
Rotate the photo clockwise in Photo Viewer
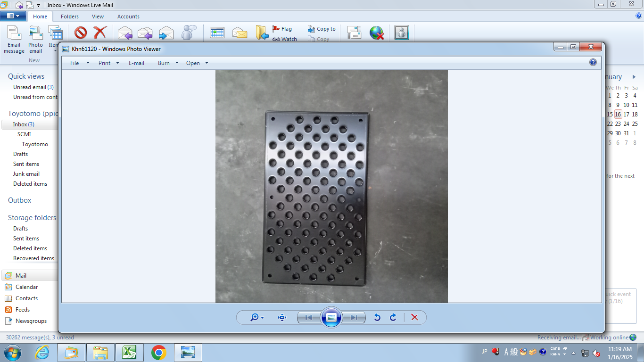point(393,317)
